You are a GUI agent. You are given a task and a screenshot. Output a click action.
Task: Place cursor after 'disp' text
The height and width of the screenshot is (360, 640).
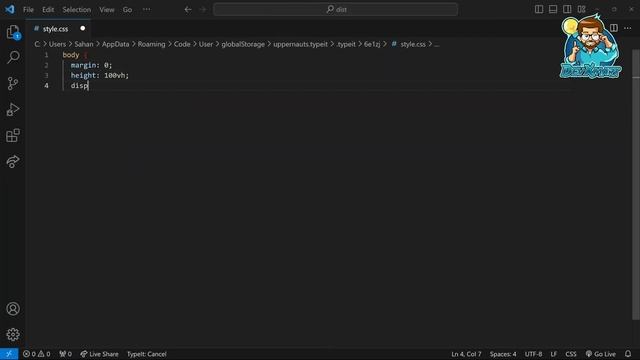pyautogui.click(x=89, y=85)
